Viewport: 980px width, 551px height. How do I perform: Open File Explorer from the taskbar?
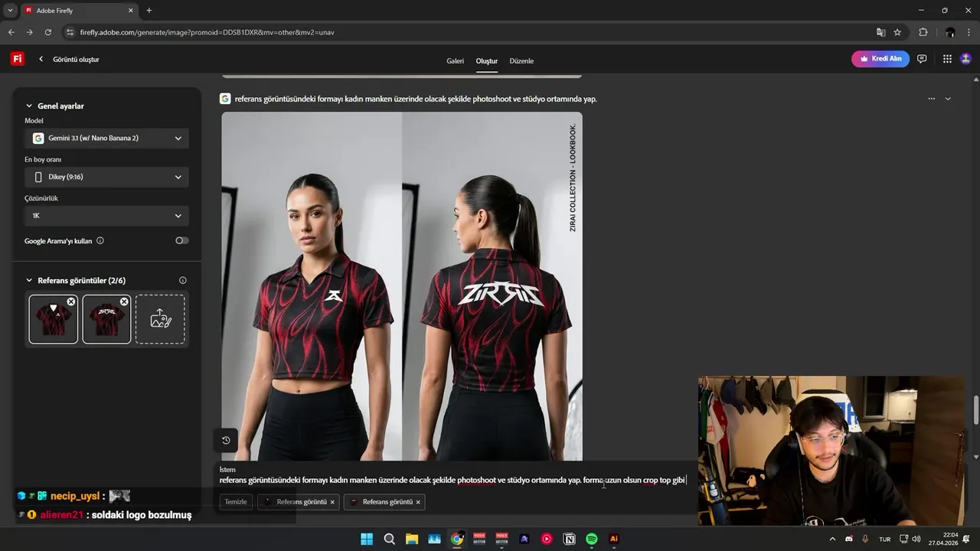[412, 539]
